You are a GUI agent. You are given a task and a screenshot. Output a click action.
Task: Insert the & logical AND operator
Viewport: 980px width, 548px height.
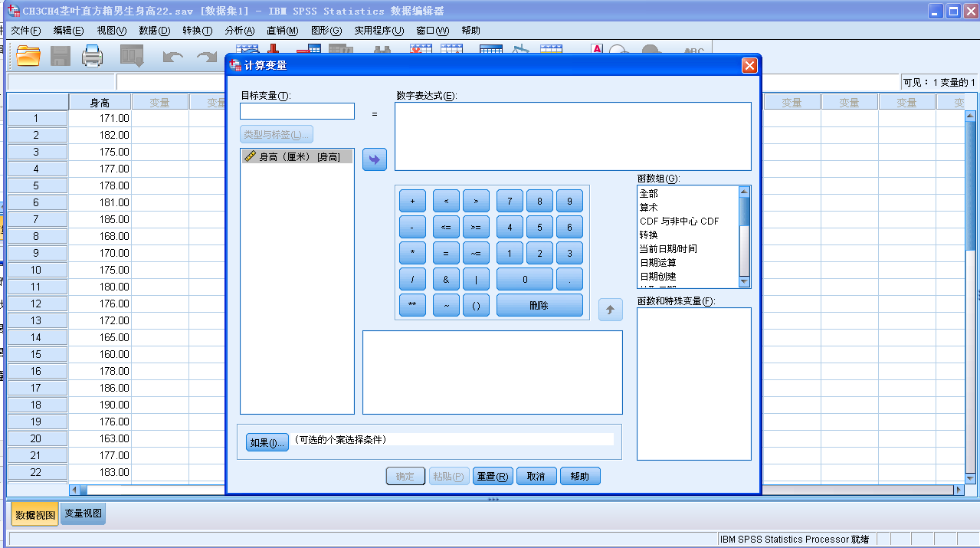[x=446, y=280]
